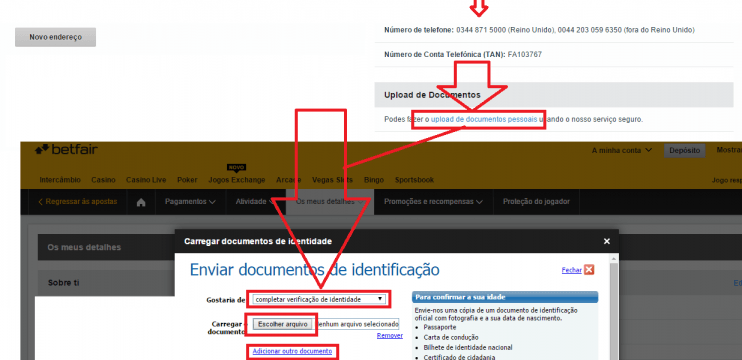Screen dimensions: 742x360
Task: Open the Sportsbook tab
Action: point(414,180)
